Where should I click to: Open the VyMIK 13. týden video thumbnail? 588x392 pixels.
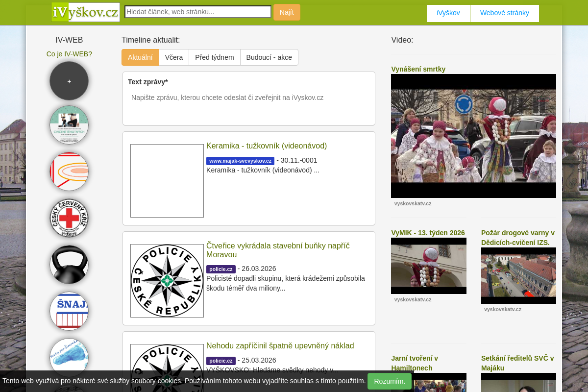[x=429, y=266]
